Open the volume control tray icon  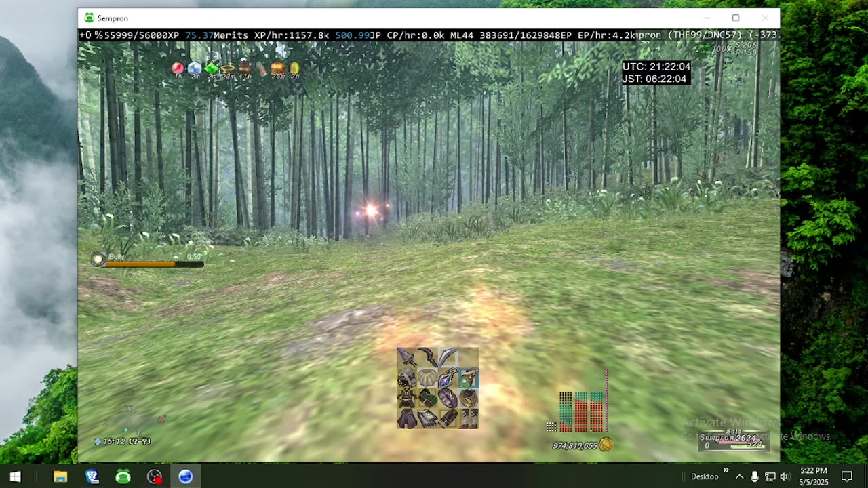pos(785,476)
